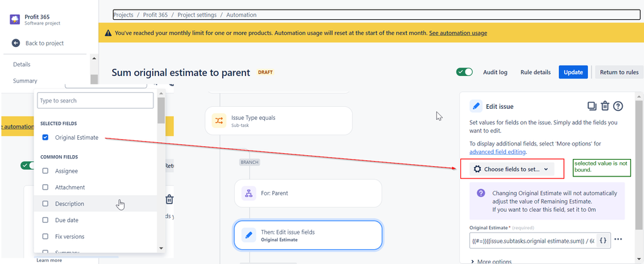
Task: Click the blue Update button
Action: [x=573, y=72]
